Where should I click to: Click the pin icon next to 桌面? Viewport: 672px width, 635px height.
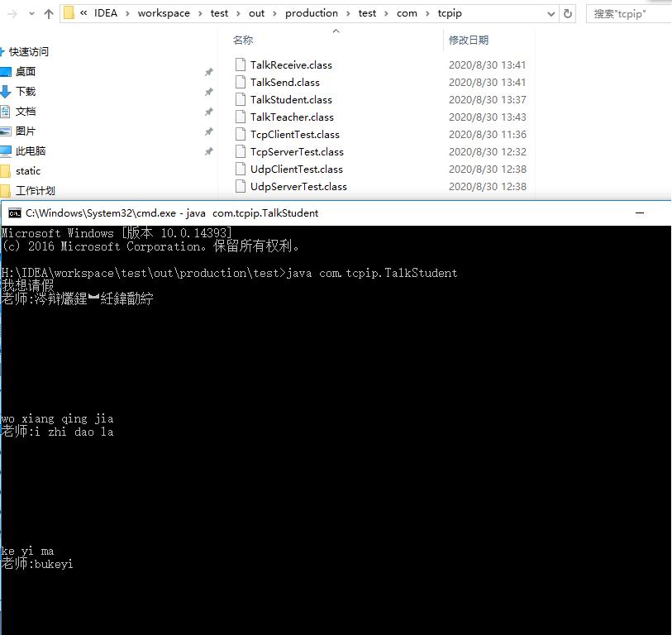click(x=209, y=72)
